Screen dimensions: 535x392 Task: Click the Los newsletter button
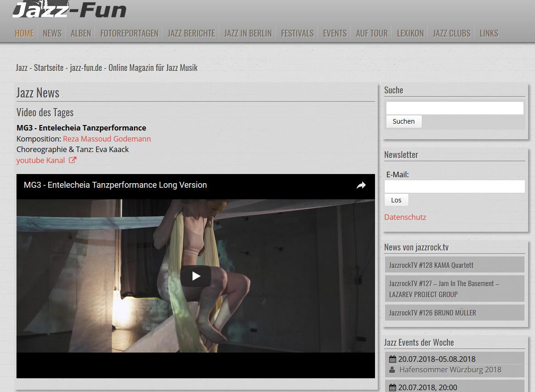(397, 200)
